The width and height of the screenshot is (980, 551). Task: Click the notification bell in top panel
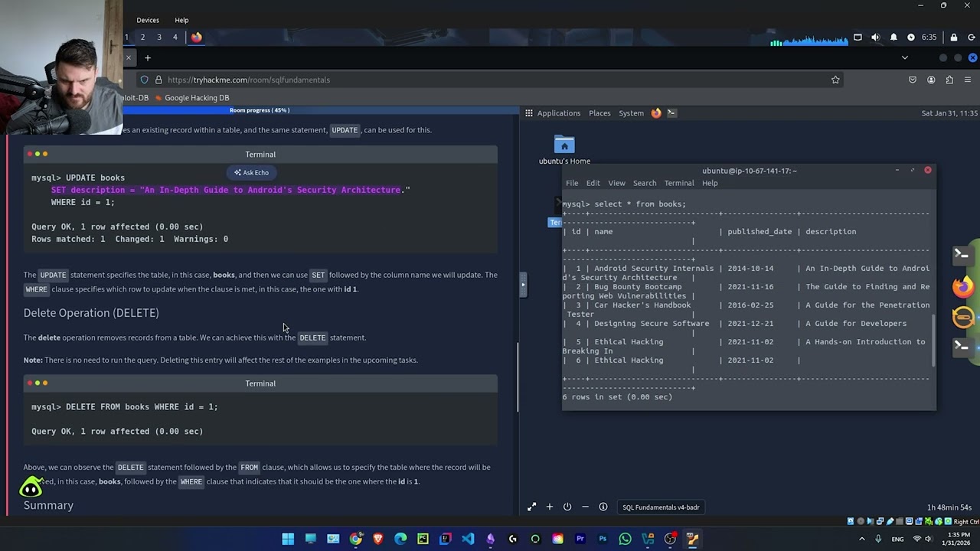click(x=893, y=37)
